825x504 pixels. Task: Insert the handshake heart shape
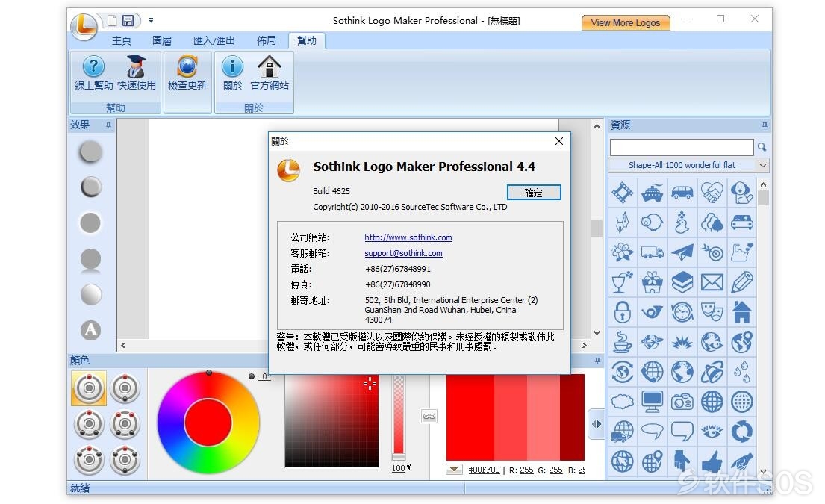point(712,193)
